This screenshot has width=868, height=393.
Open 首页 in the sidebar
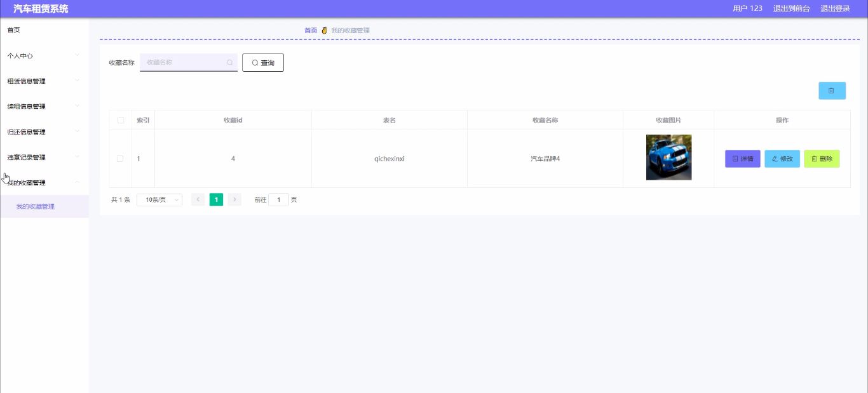tap(44, 30)
